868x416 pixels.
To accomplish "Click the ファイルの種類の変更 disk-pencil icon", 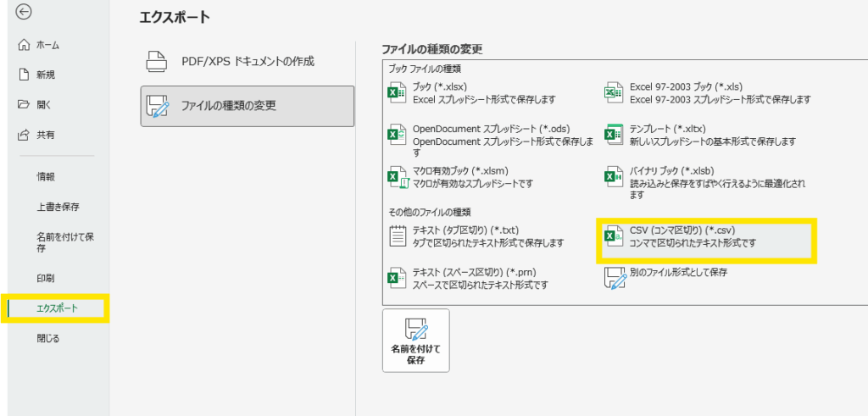I will (156, 106).
